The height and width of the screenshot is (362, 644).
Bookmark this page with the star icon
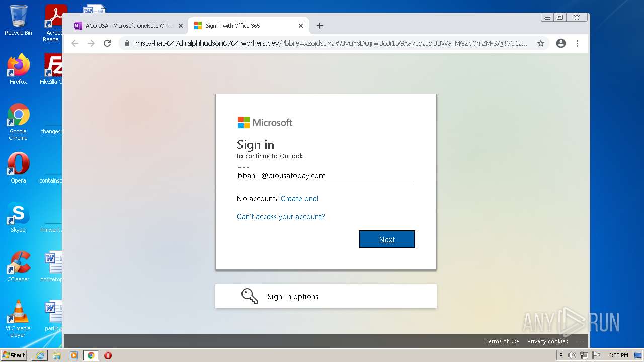[541, 43]
